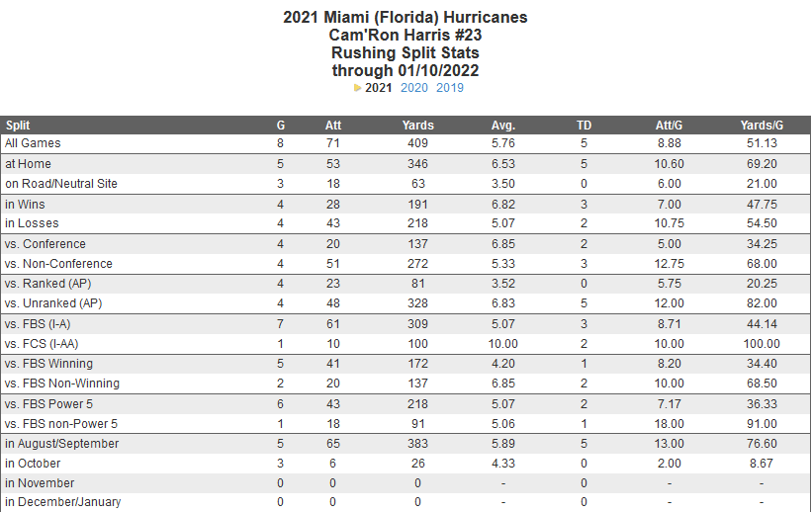Click the Split column header

[x=18, y=126]
